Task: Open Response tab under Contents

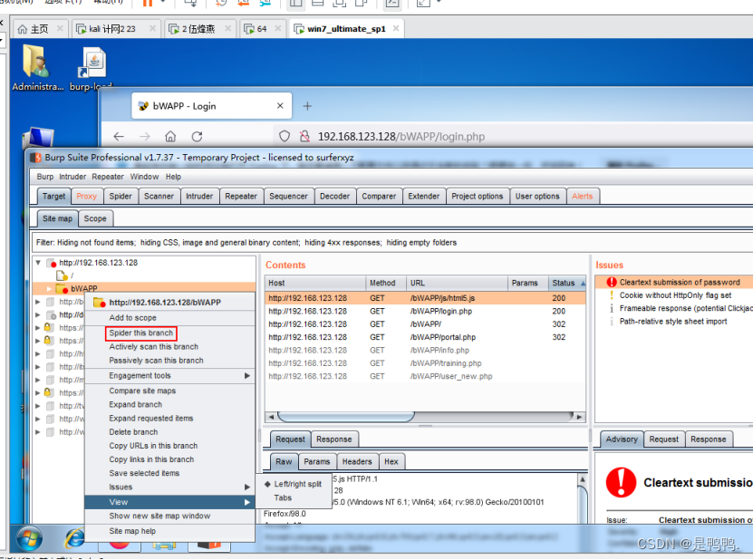Action: click(333, 439)
